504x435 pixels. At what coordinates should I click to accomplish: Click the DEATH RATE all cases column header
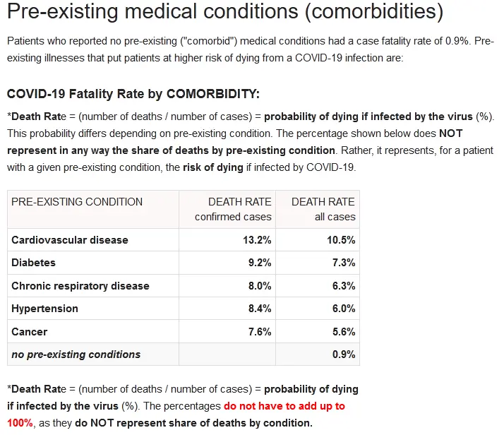point(323,209)
